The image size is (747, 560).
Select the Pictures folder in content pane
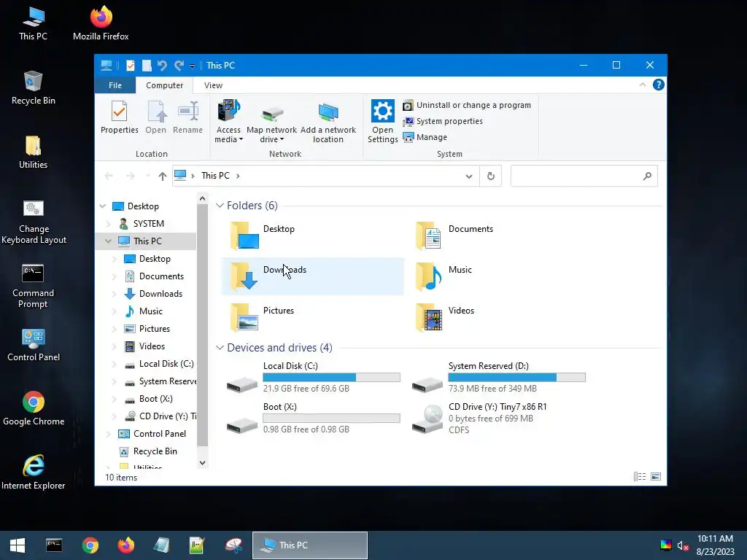coord(312,317)
